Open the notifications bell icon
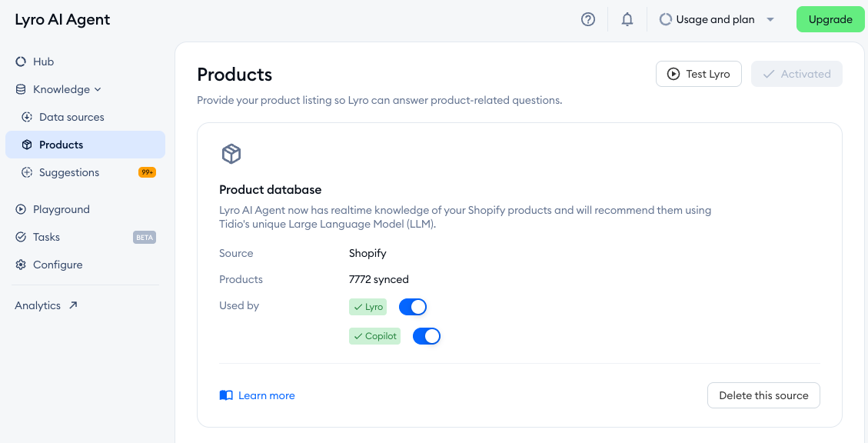Viewport: 868px width, 443px height. pos(627,20)
